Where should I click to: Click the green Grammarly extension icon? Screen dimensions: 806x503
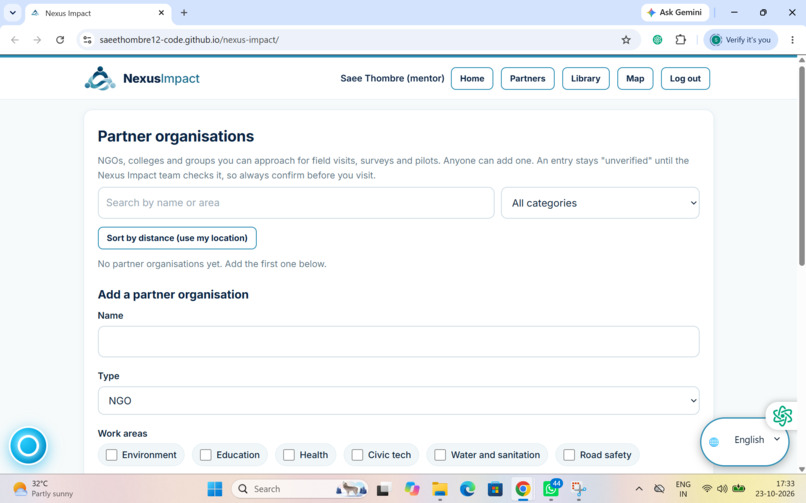pos(657,40)
